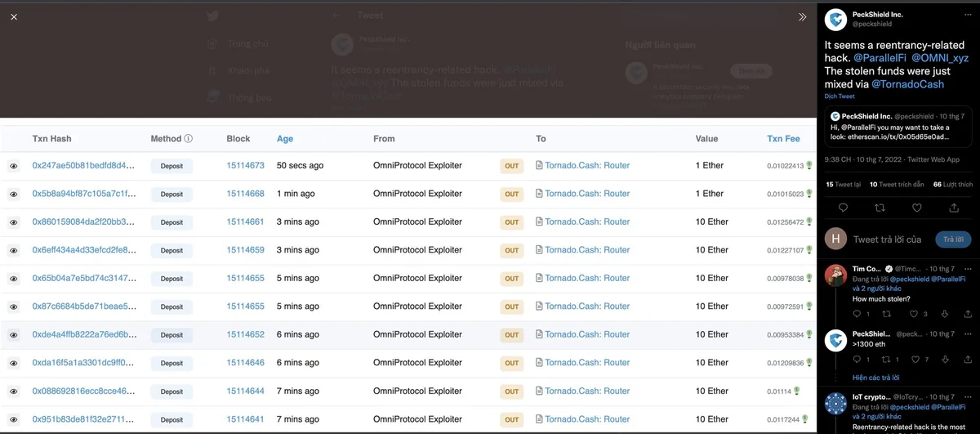This screenshot has width=980, height=434.
Task: Click the 'Twitter Web App' source link
Action: [932, 159]
